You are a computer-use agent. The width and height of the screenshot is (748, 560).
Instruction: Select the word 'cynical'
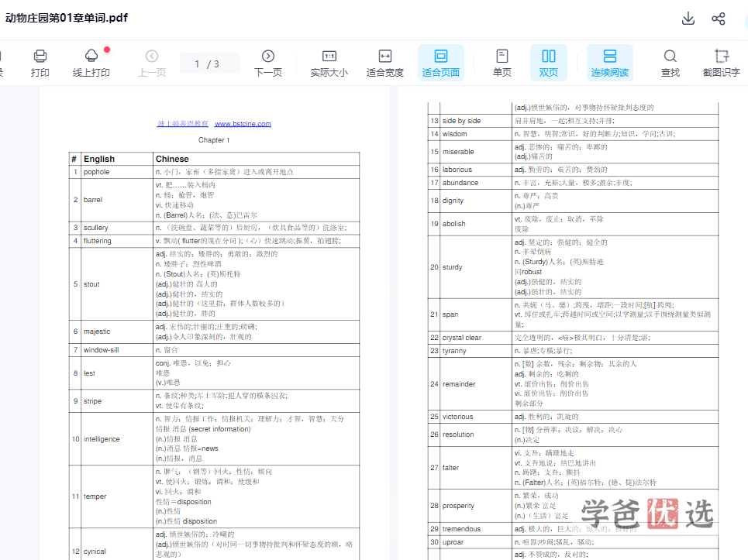pos(95,551)
